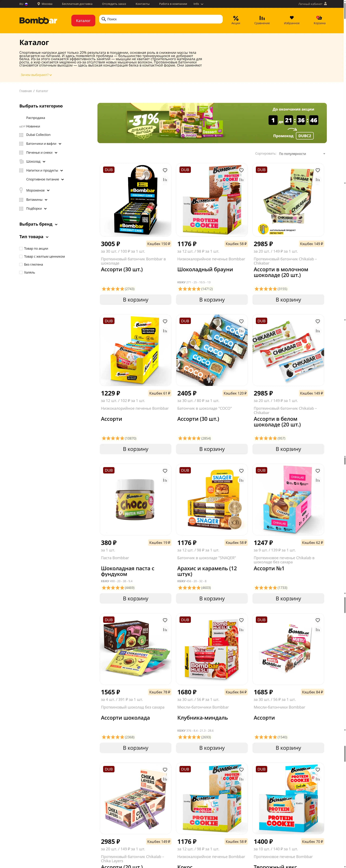Add Шоколадный брауни to cart
This screenshot has height=868, width=346.
point(212,300)
